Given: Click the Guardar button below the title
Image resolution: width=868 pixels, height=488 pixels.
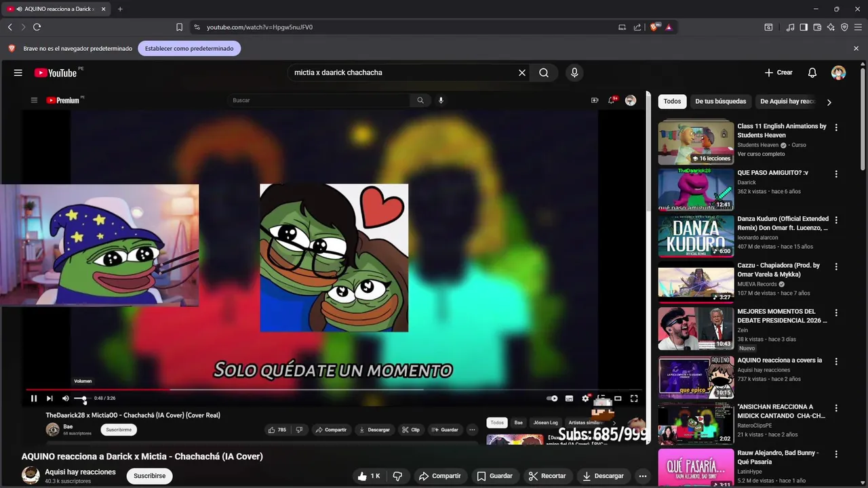Looking at the screenshot, I should click(x=494, y=476).
